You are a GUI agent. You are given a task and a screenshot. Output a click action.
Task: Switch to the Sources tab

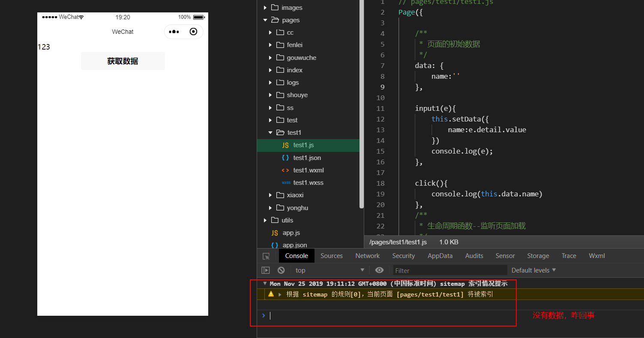pyautogui.click(x=332, y=256)
